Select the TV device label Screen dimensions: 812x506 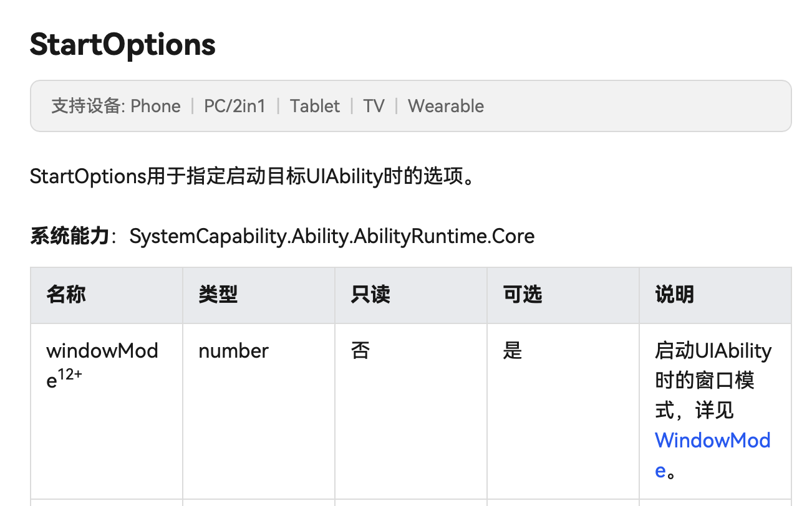pyautogui.click(x=374, y=106)
